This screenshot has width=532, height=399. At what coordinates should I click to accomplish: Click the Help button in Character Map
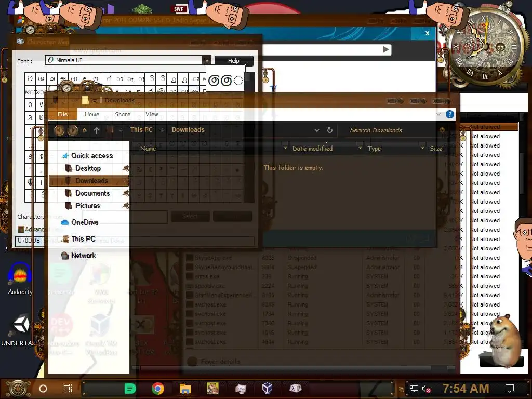point(234,61)
